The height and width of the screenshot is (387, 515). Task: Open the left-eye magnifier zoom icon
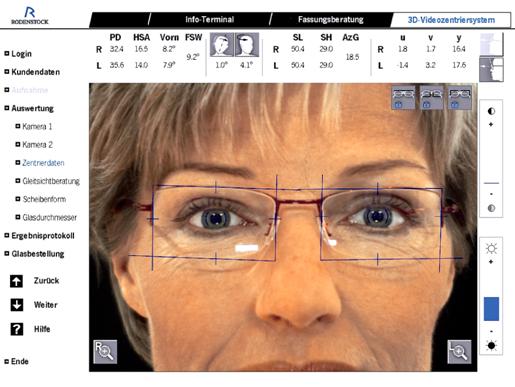tap(459, 351)
